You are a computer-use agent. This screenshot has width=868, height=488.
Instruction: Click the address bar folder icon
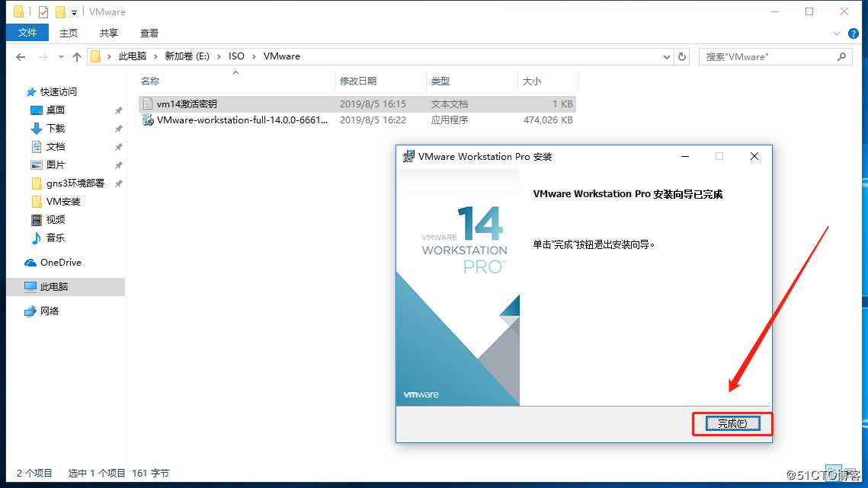pyautogui.click(x=96, y=56)
